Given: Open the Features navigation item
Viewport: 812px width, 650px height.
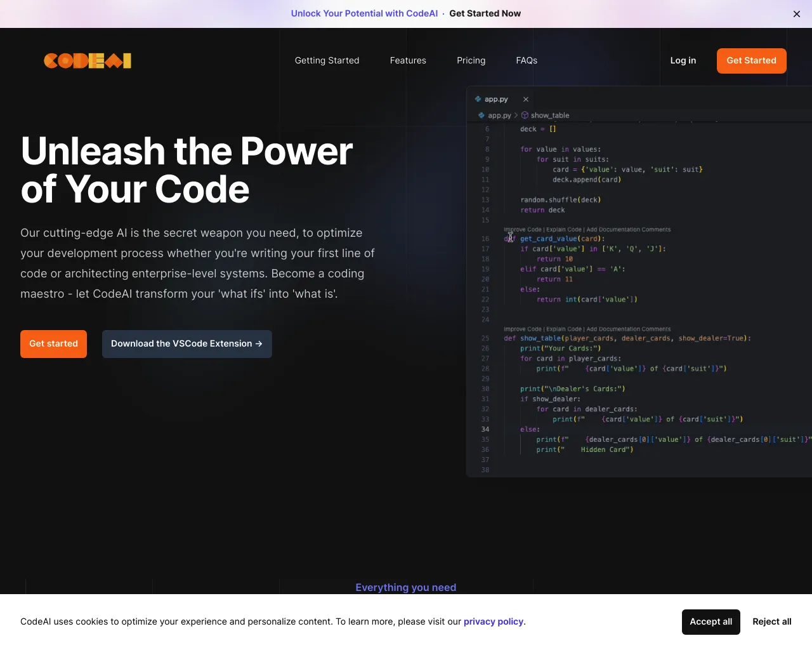Looking at the screenshot, I should [x=408, y=60].
